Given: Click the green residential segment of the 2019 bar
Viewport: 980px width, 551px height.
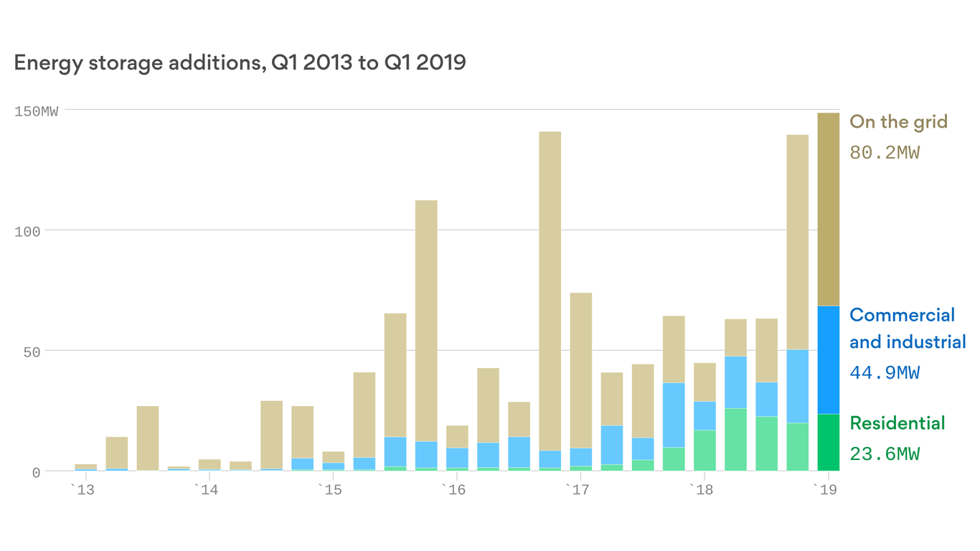Looking at the screenshot, I should point(829,441).
